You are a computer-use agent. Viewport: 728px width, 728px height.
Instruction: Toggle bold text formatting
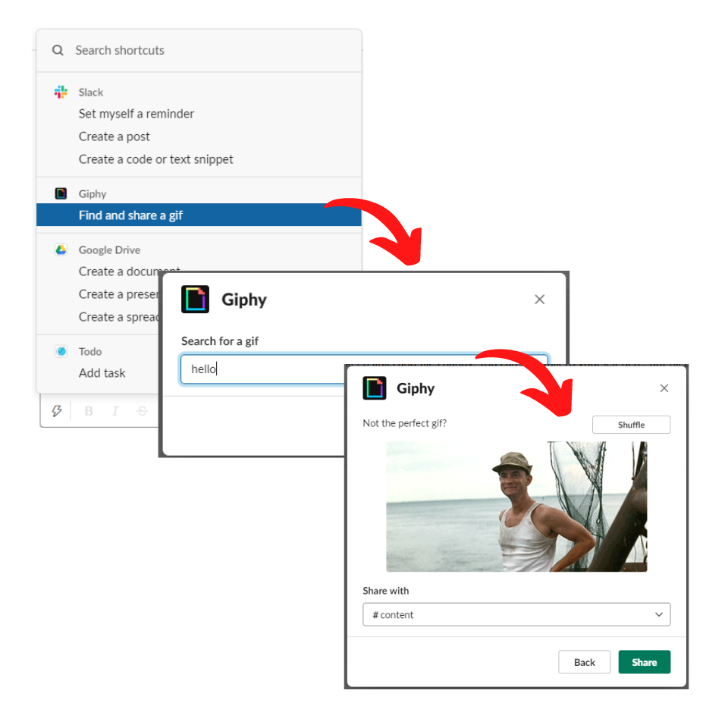click(x=89, y=410)
